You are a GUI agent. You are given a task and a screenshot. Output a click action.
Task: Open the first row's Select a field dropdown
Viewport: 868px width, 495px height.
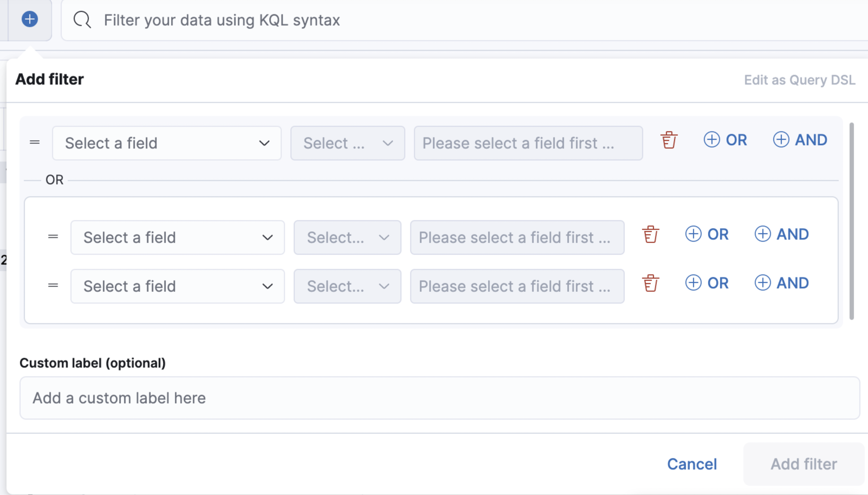167,143
